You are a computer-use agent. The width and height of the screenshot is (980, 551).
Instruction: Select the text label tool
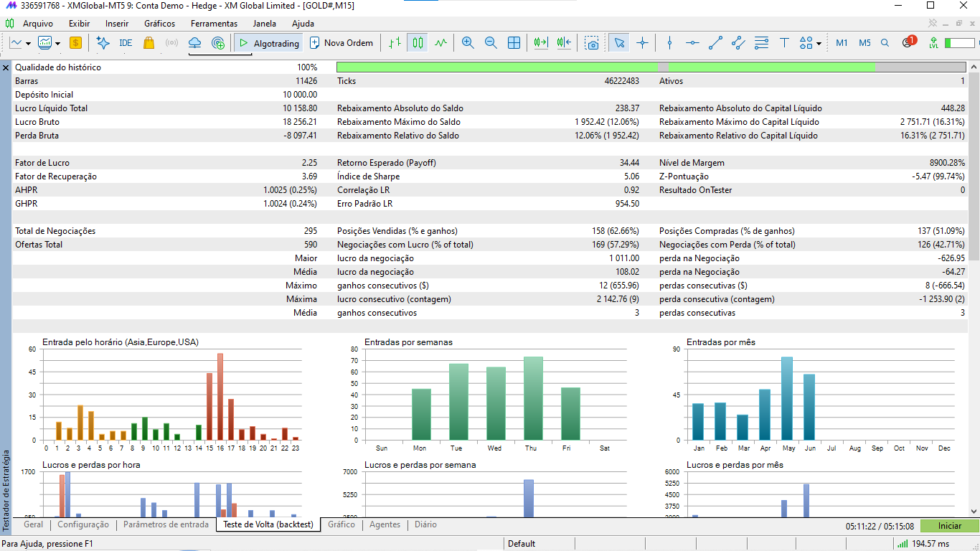[784, 43]
